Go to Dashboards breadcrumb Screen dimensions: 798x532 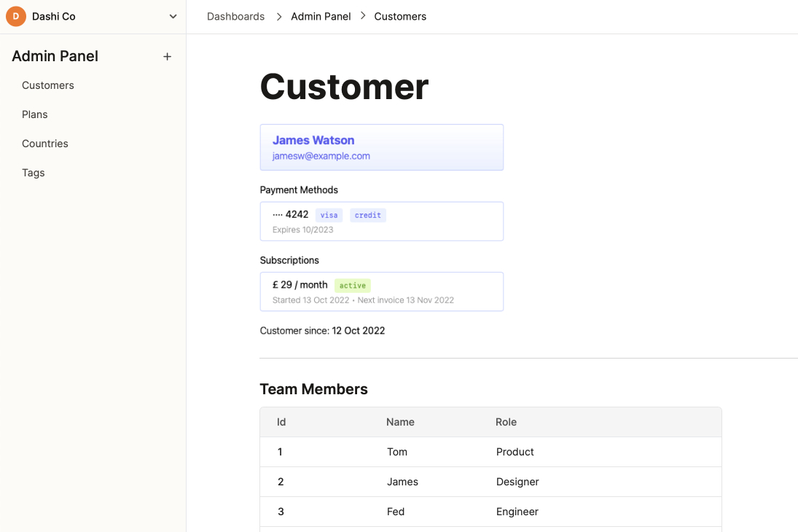click(x=235, y=16)
